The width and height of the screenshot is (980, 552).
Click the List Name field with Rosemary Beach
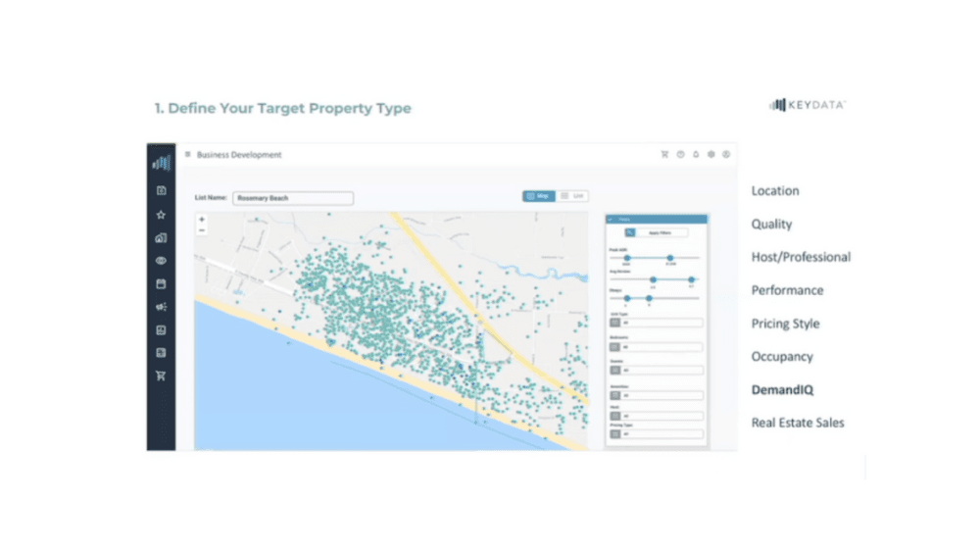(x=293, y=198)
